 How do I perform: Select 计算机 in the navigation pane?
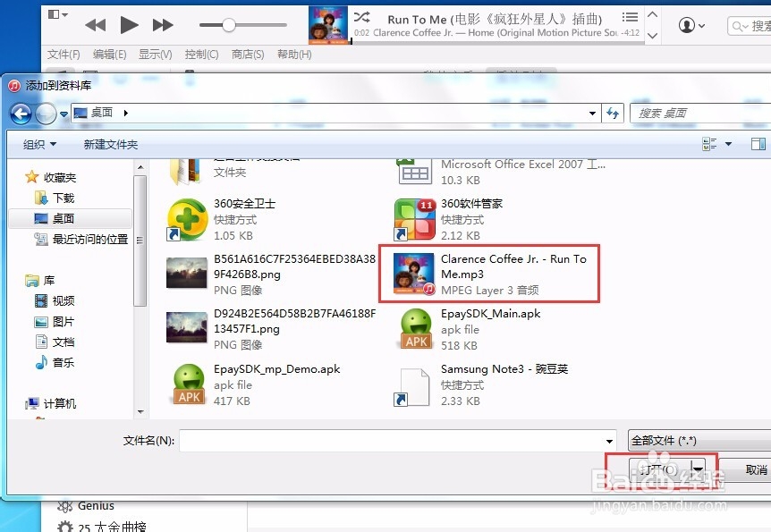50,403
